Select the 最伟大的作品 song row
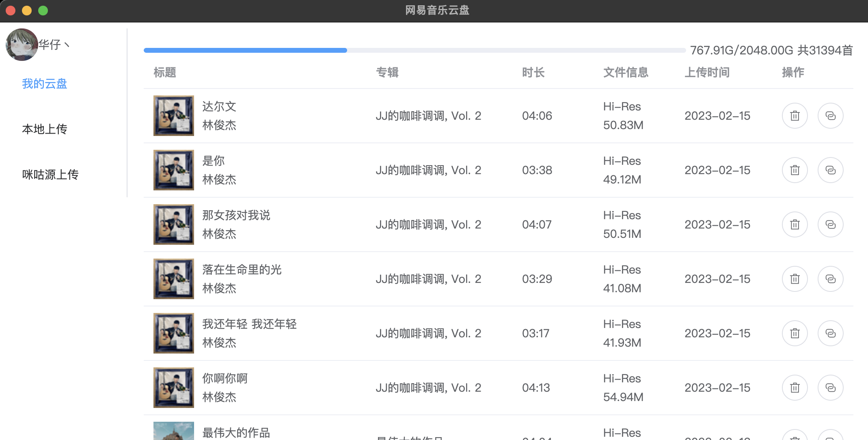The width and height of the screenshot is (868, 440). pyautogui.click(x=236, y=433)
